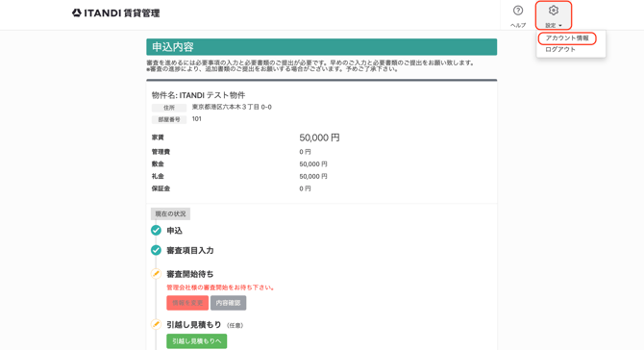Click the 住所 label tag

169,108
